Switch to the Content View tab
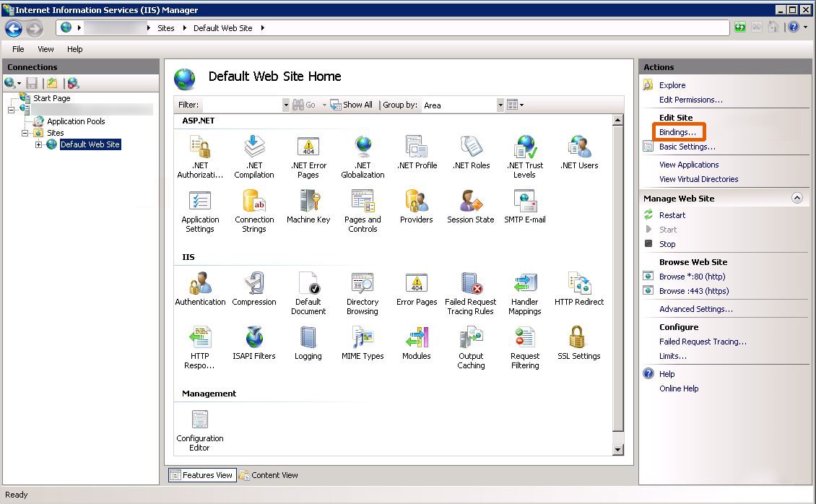The width and height of the screenshot is (816, 504). click(x=269, y=475)
